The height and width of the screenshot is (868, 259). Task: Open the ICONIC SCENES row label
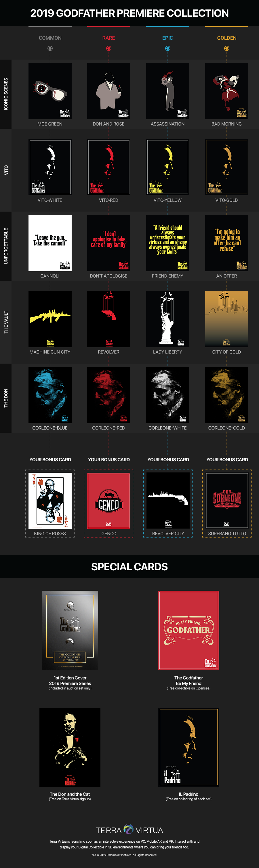[x=6, y=94]
